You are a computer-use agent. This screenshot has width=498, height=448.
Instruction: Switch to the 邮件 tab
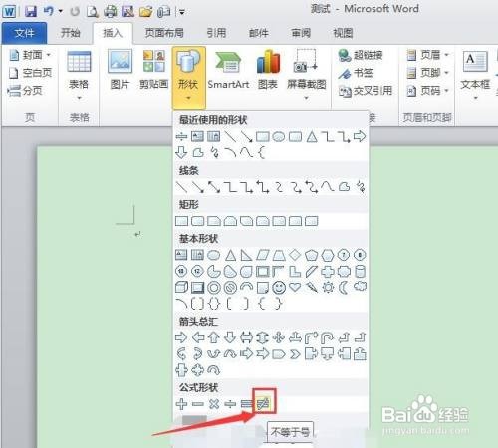coord(258,33)
